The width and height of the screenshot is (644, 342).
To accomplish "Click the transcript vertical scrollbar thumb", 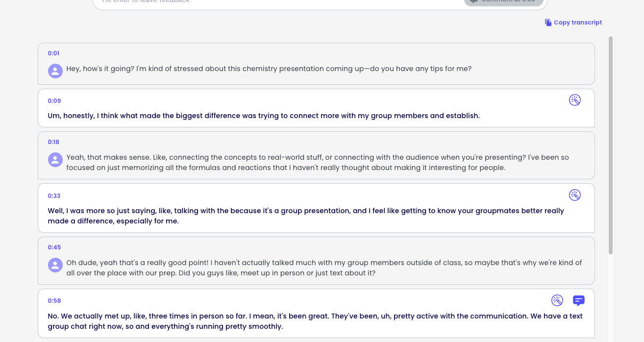I will pos(611,145).
